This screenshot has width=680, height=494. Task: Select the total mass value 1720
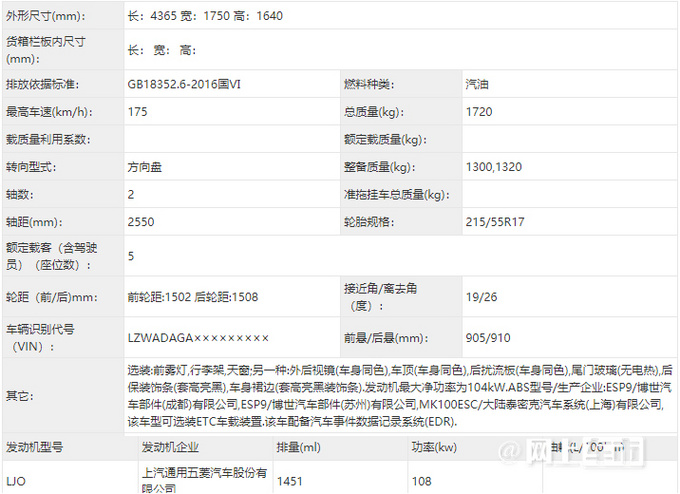[x=479, y=112]
